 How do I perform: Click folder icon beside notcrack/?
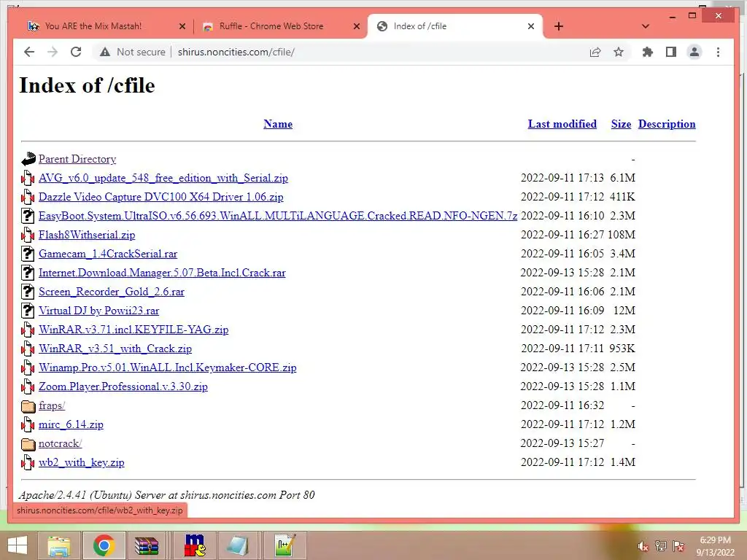[x=28, y=444]
